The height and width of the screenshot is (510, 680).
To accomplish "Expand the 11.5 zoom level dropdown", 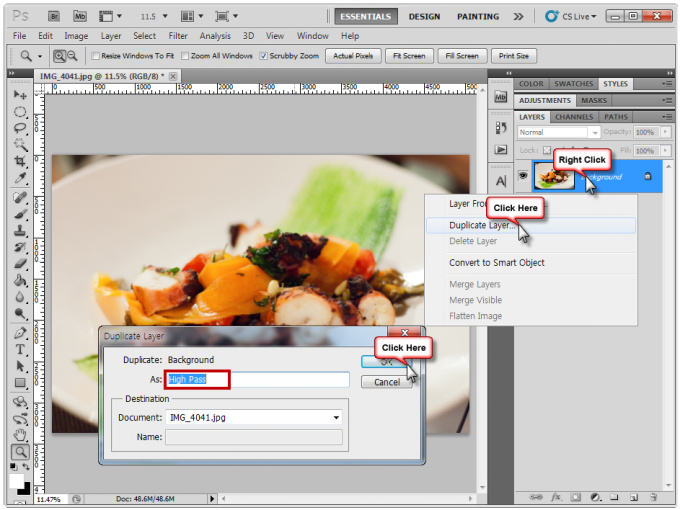I will (x=156, y=17).
